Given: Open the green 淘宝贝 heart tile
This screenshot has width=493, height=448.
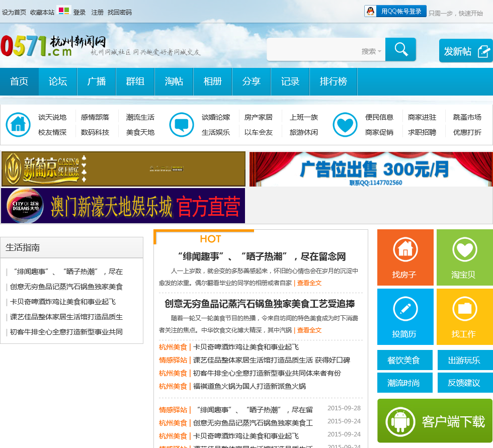Looking at the screenshot, I should coord(465,257).
